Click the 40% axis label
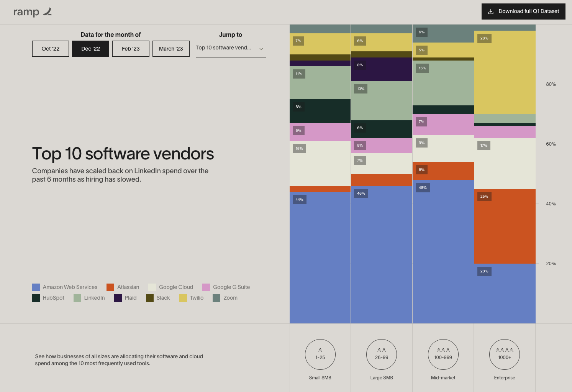Screen dimensions: 572x392 [551, 204]
